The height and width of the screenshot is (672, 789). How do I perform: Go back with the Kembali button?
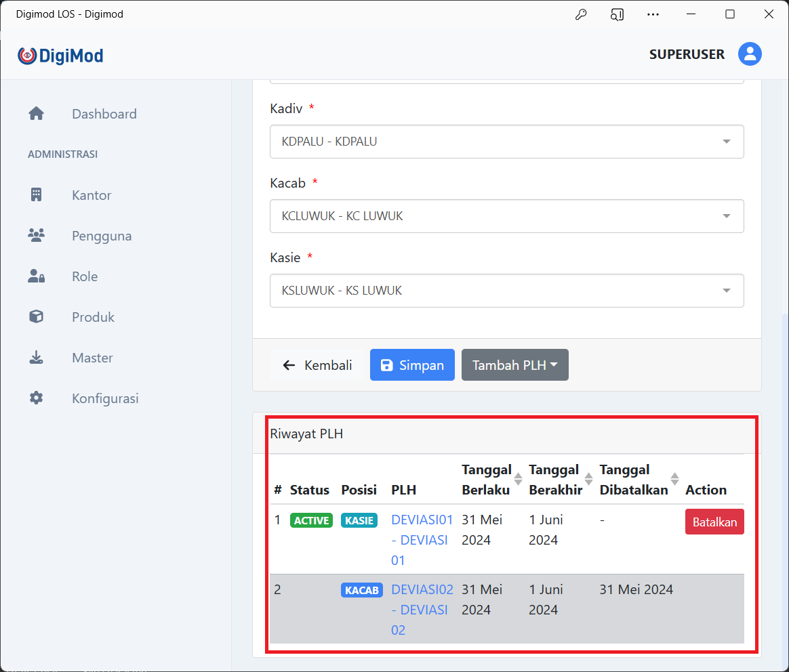point(317,365)
